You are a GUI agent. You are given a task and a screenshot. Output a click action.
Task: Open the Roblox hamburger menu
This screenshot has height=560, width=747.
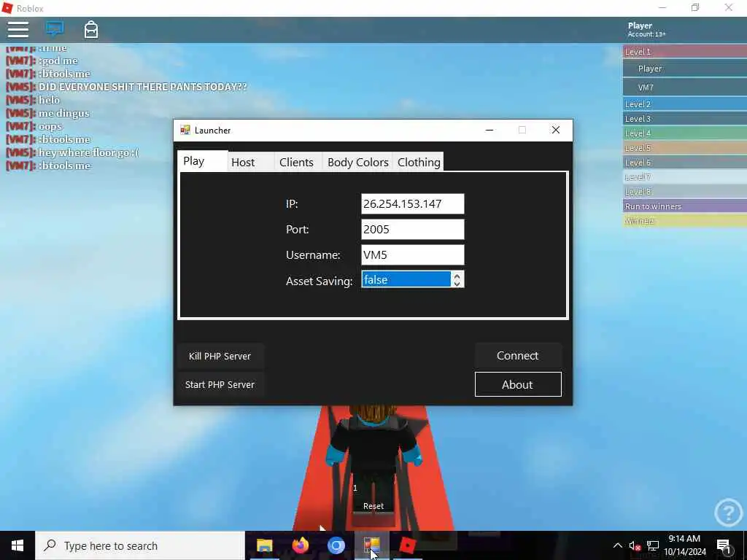[18, 29]
